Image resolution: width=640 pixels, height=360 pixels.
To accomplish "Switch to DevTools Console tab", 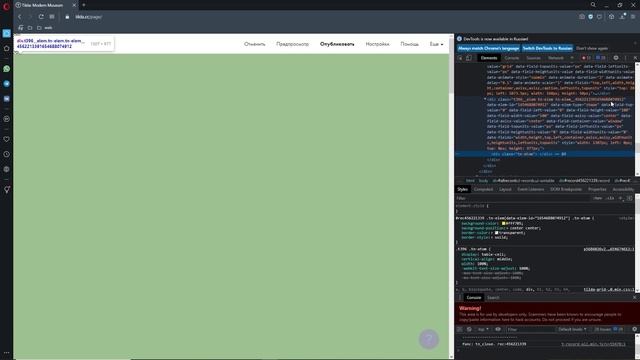I will 511,58.
